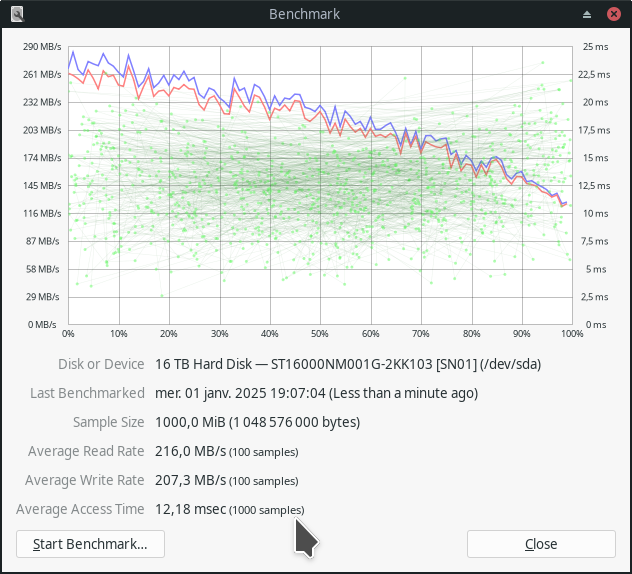Viewport: 632px width, 574px height.
Task: Close the dialog with the Close button
Action: point(541,544)
